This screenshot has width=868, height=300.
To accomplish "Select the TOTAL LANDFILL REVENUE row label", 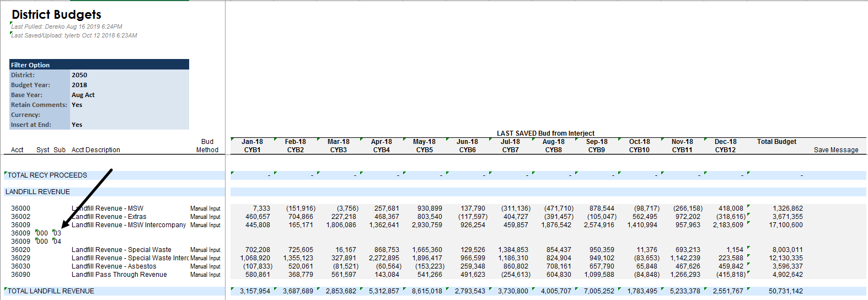I will click(x=51, y=291).
